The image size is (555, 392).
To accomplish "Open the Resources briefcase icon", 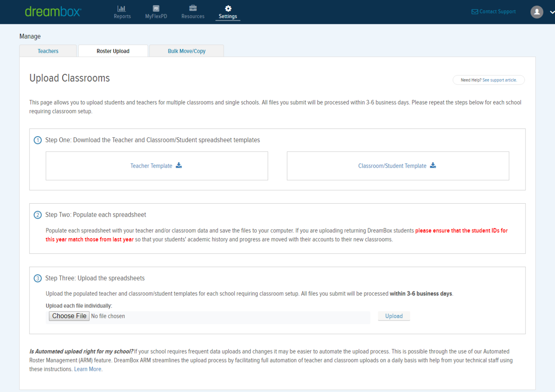I will (193, 8).
